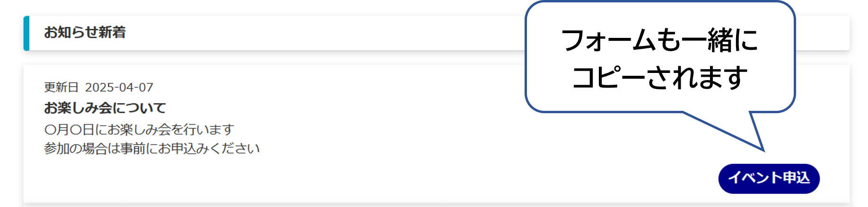Click the speech bubble's blue rounded border
Image resolution: width=868 pixels, height=207 pixels.
[526, 57]
